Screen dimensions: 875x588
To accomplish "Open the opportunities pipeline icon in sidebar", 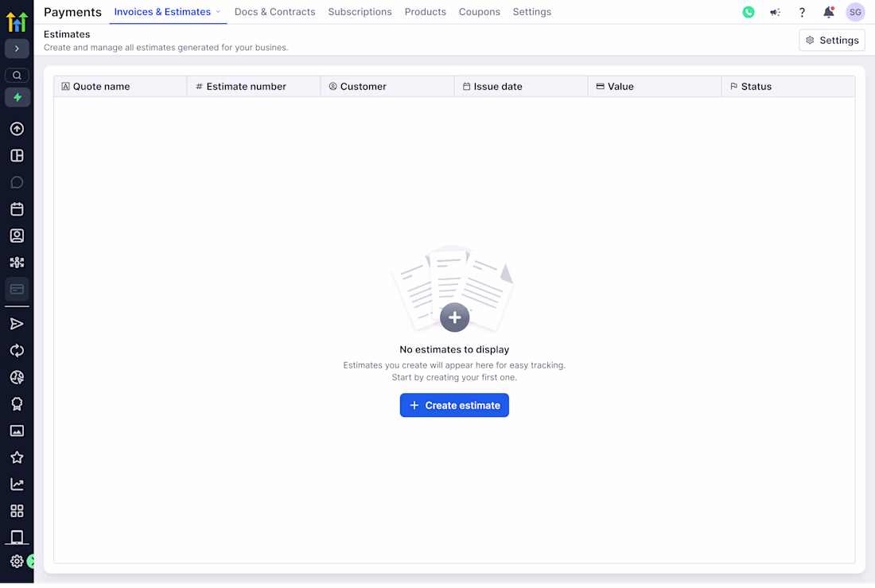I will pyautogui.click(x=17, y=263).
